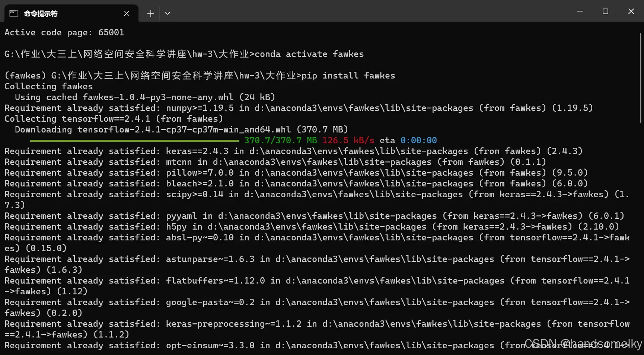This screenshot has height=355, width=644.
Task: Click the command prompt tab icon
Action: tap(13, 13)
